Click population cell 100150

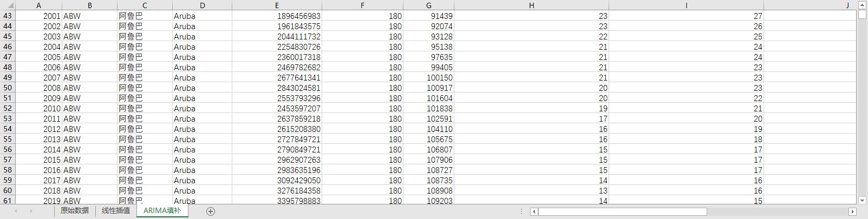point(428,78)
